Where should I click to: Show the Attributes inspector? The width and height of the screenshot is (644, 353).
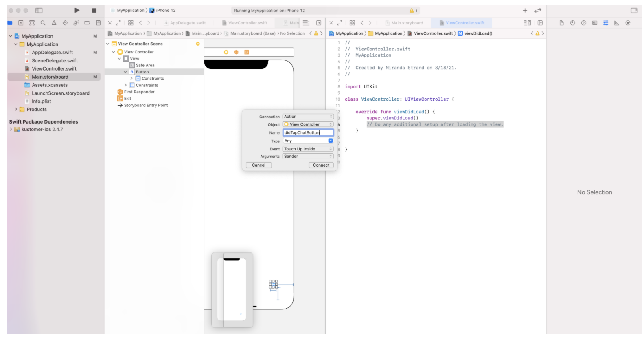click(x=606, y=23)
